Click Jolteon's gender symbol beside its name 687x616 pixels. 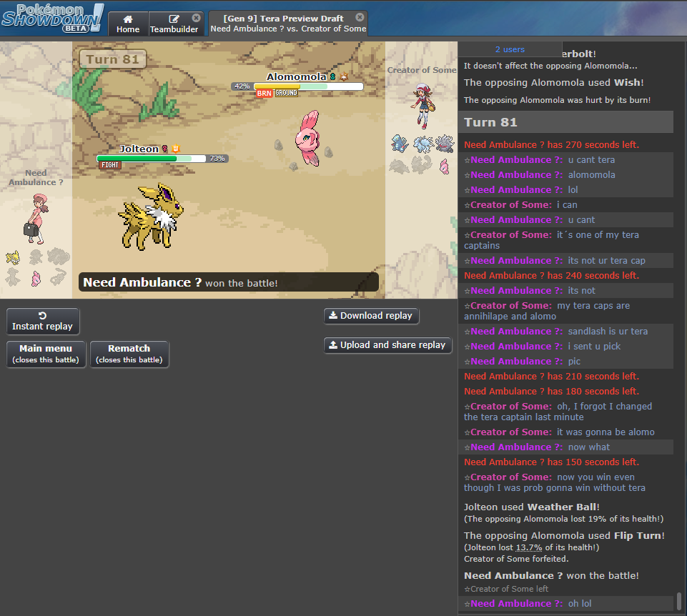tap(164, 149)
